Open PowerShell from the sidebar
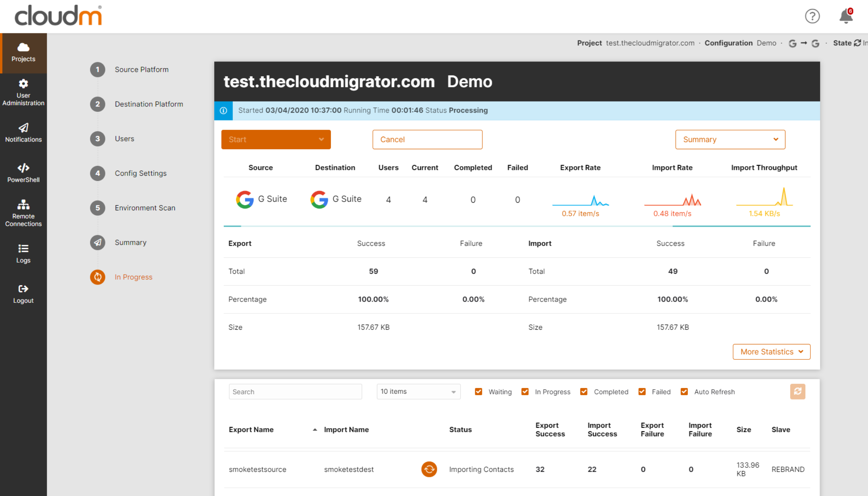 coord(23,173)
